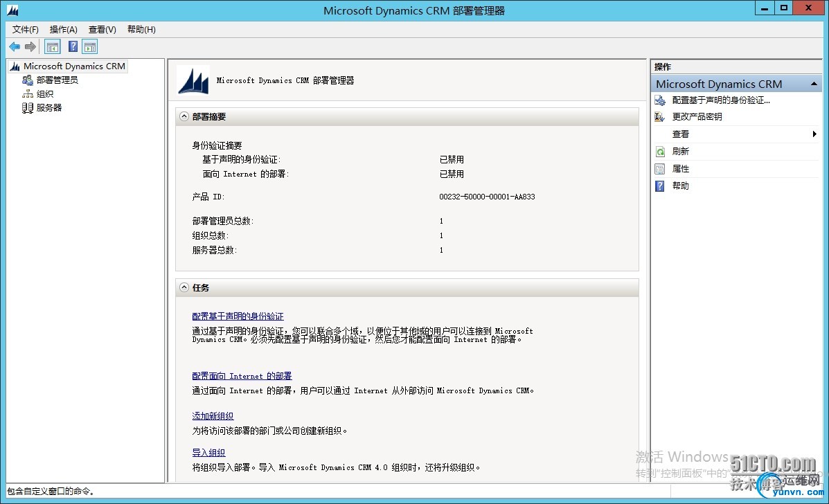This screenshot has height=504, width=829.
Task: Open the 帮助(H) menu
Action: 141,30
